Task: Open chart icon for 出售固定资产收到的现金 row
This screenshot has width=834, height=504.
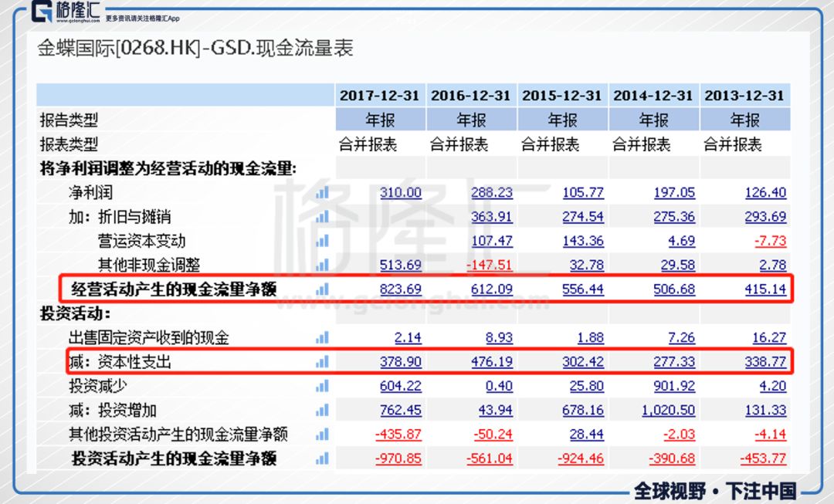Action: 322,337
